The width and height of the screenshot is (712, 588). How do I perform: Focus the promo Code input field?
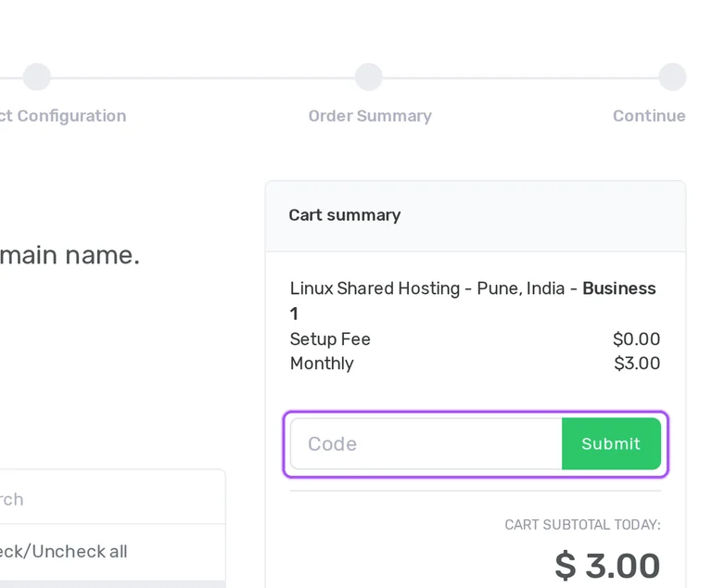pyautogui.click(x=426, y=443)
